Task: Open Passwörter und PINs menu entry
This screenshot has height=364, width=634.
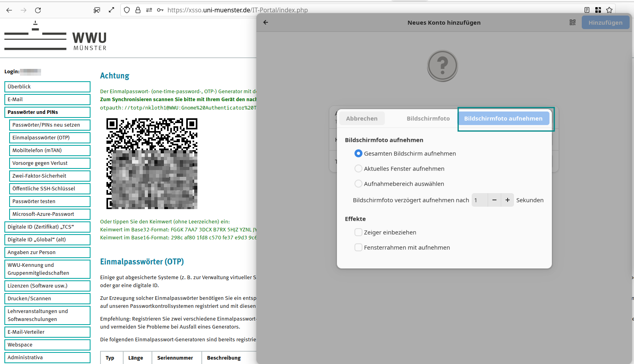Action: point(47,112)
